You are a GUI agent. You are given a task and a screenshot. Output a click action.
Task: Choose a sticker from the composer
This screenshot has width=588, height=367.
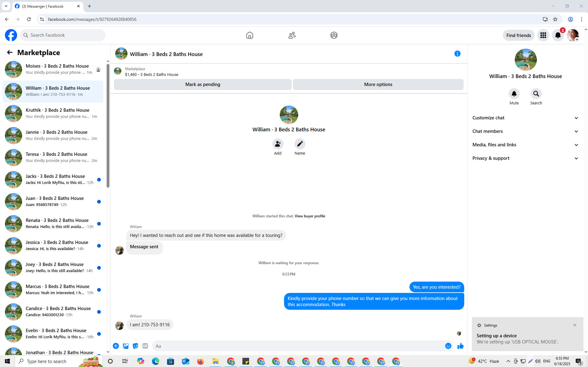pos(135,346)
